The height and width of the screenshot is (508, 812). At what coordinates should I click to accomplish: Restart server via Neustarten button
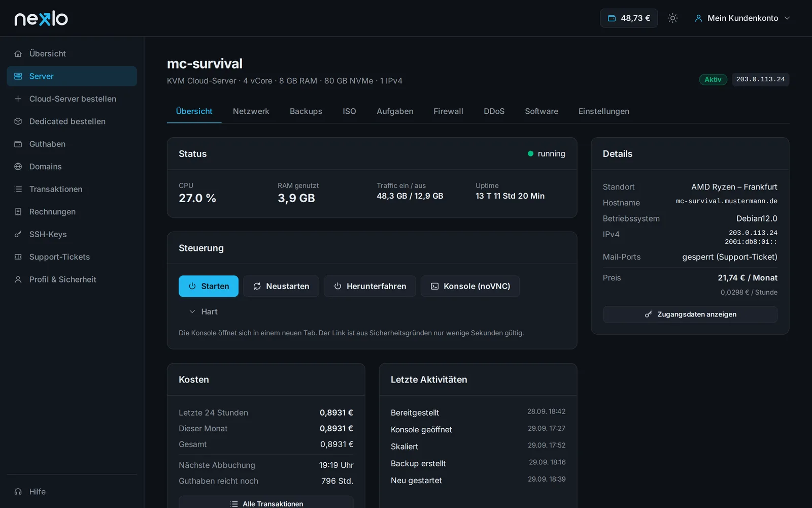281,287
